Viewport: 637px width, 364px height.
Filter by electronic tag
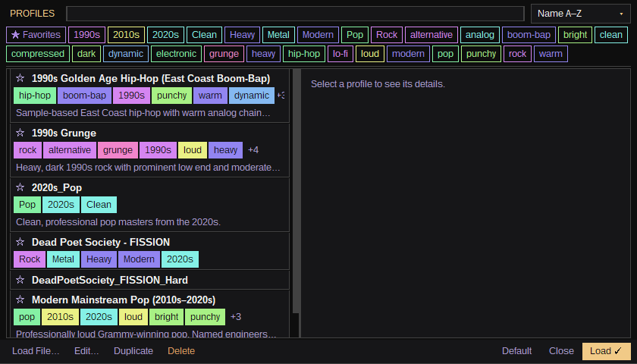tap(176, 54)
